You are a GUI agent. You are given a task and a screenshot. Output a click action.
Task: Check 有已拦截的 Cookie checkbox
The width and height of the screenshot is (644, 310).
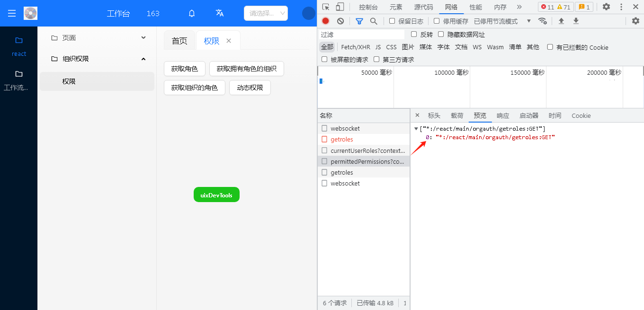pos(550,47)
